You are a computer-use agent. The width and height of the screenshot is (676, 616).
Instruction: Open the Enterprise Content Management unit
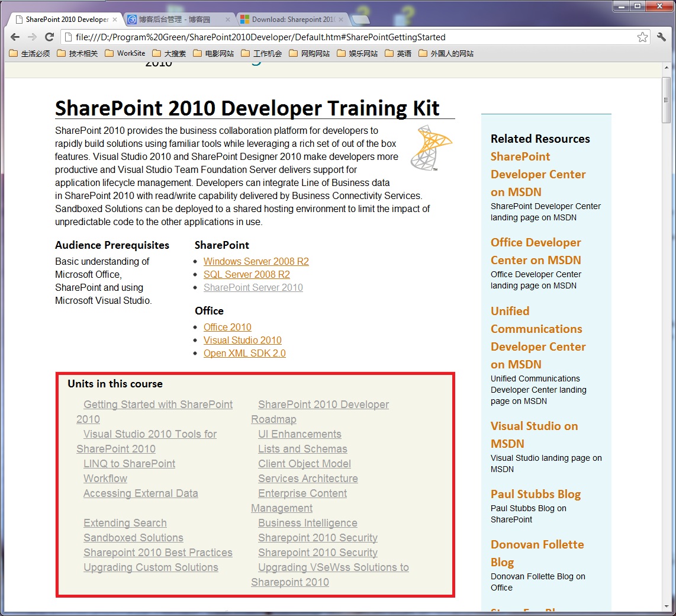coord(302,493)
